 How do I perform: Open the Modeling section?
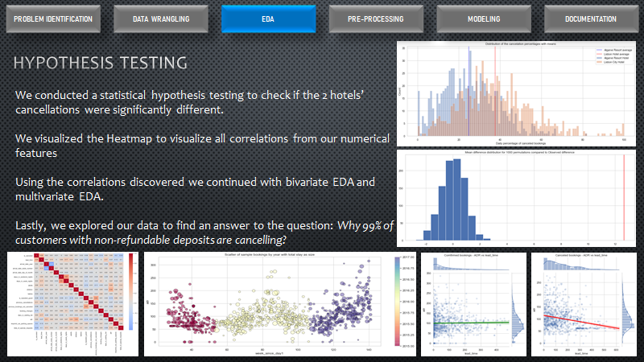tap(484, 19)
